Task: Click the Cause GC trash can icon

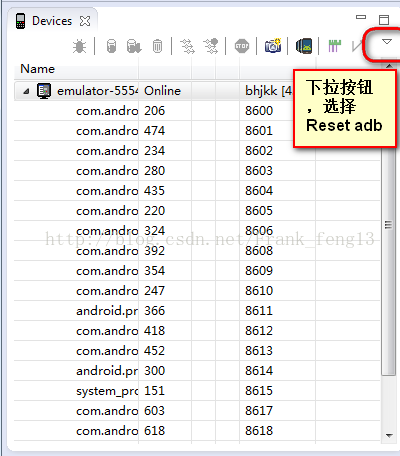Action: click(157, 46)
